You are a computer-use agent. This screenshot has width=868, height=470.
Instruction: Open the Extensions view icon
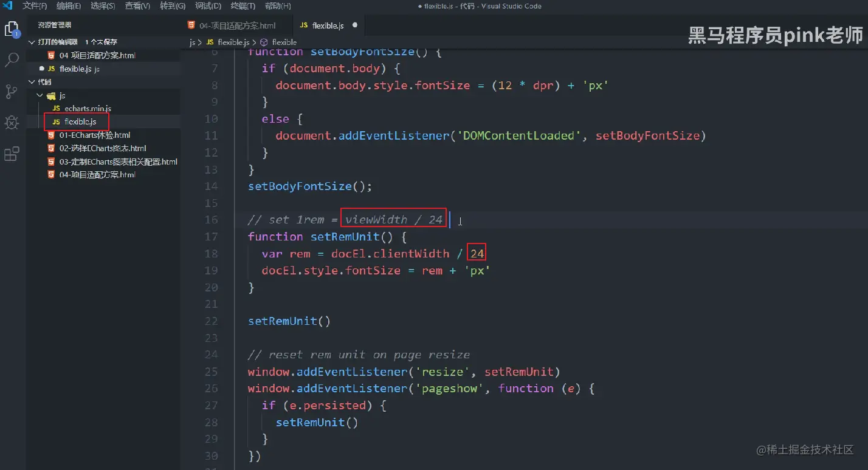tap(12, 154)
